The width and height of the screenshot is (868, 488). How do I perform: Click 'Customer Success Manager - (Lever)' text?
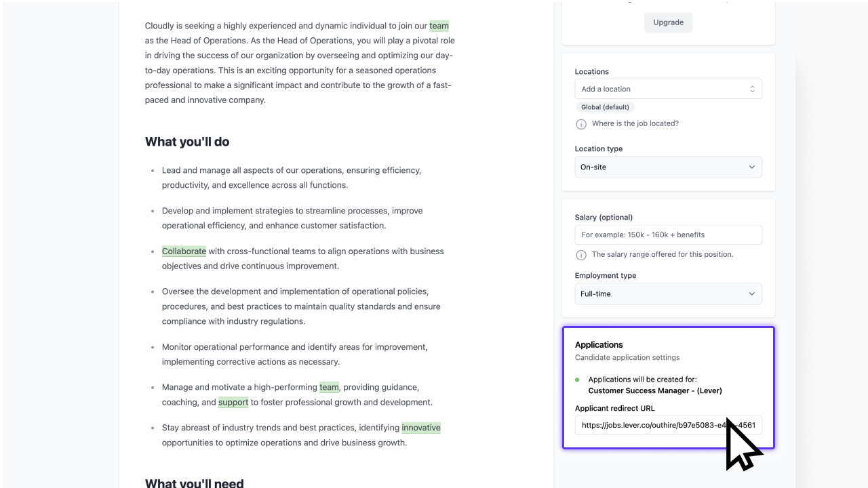[655, 390]
